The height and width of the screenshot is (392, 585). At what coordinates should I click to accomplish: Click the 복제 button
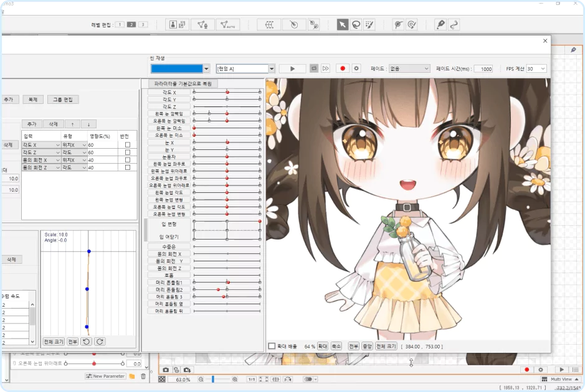coord(33,100)
